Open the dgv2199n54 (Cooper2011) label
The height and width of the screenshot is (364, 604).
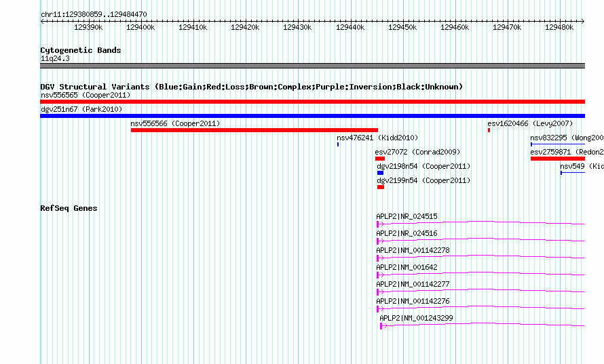tap(423, 180)
